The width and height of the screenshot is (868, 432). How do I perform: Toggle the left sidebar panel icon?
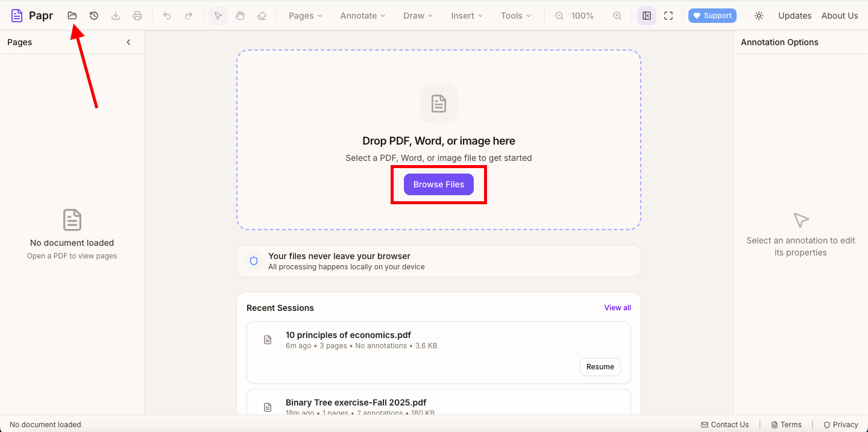pyautogui.click(x=646, y=16)
